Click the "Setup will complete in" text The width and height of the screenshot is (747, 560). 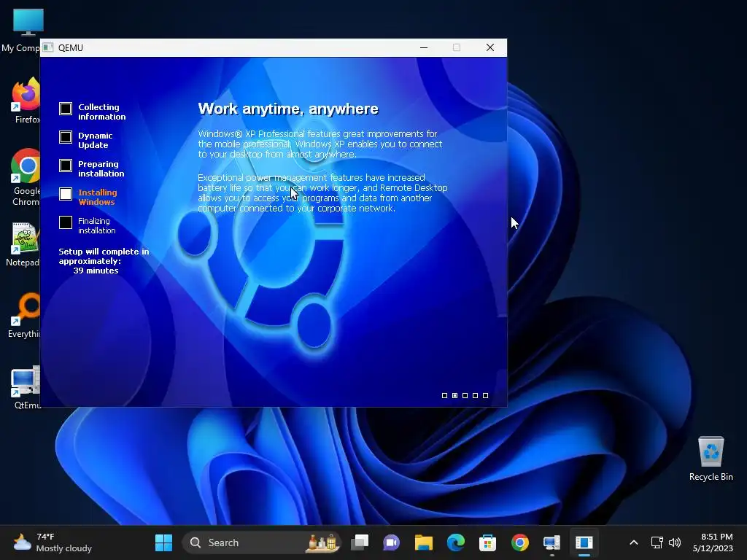click(104, 252)
